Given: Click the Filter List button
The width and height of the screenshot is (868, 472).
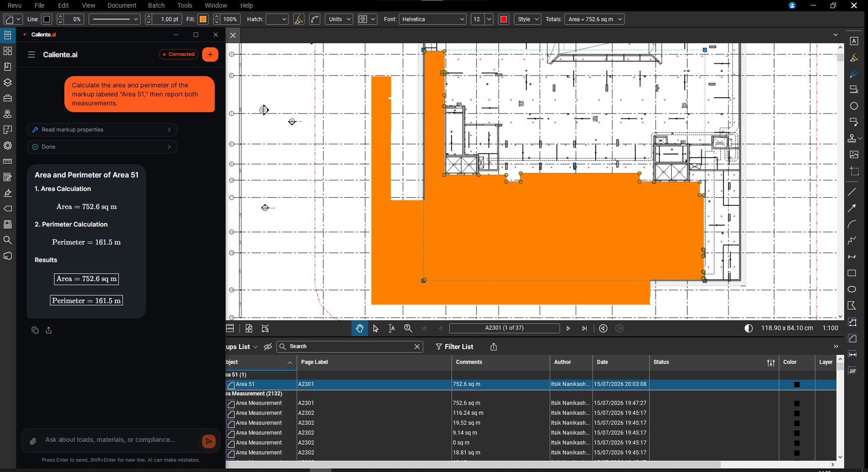Looking at the screenshot, I should 454,347.
